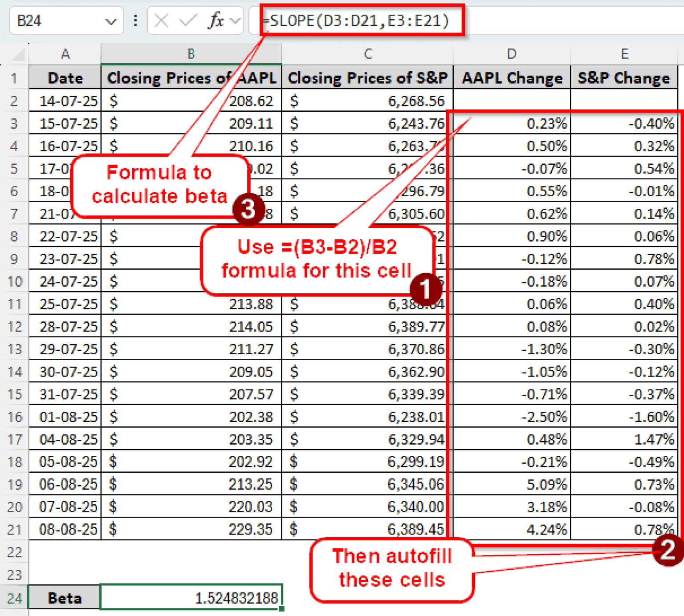Select column header B
684x616 pixels.
191,53
